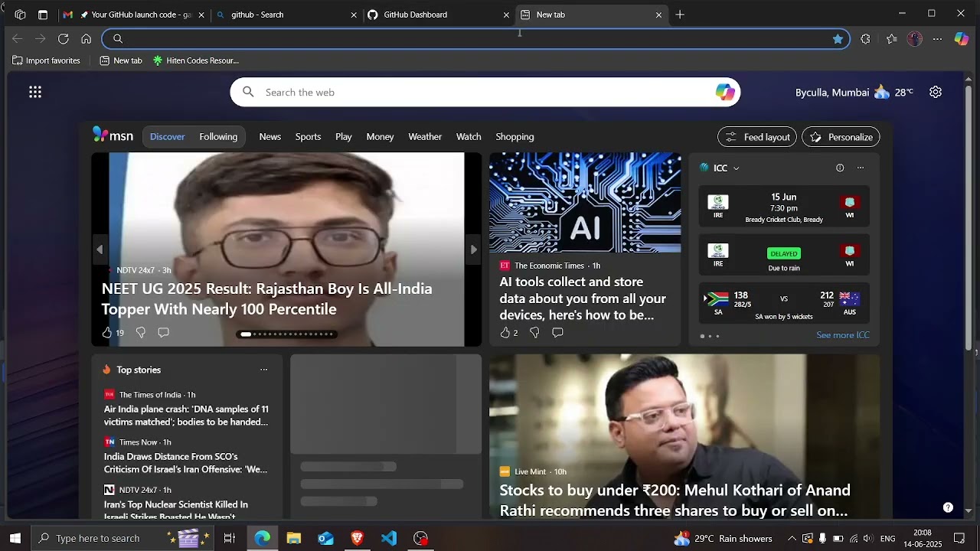Screen dimensions: 980x551
Task: Open the Weather section
Action: (425, 136)
